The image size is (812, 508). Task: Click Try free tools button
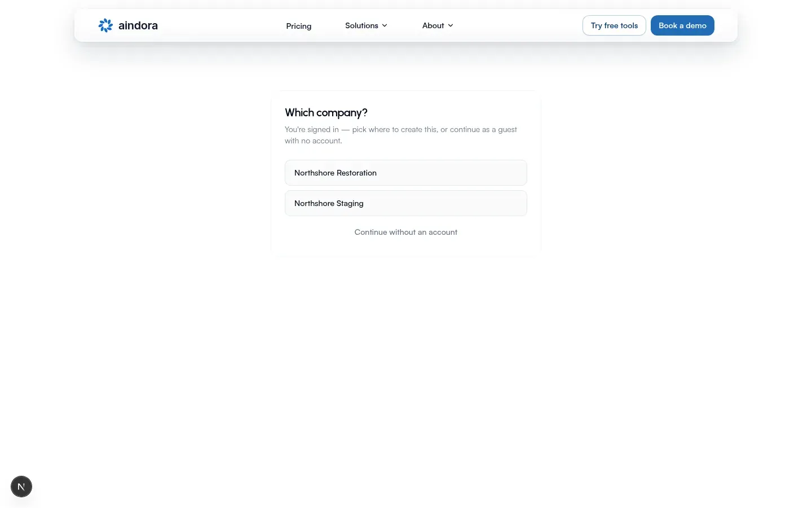(614, 25)
